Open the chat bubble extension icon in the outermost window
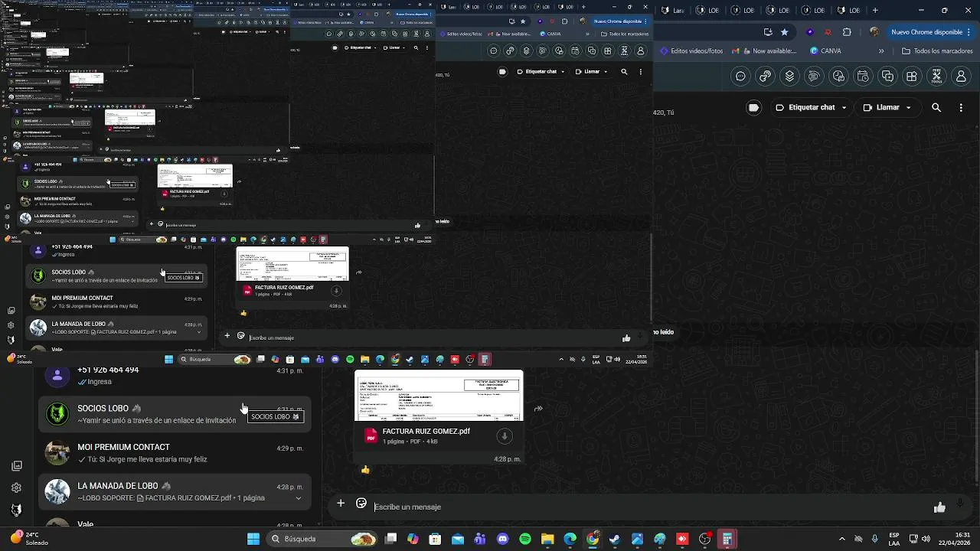The height and width of the screenshot is (551, 980). [740, 77]
